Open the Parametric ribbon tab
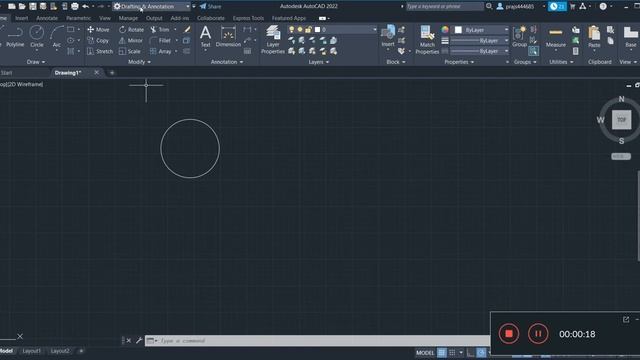 (x=78, y=18)
